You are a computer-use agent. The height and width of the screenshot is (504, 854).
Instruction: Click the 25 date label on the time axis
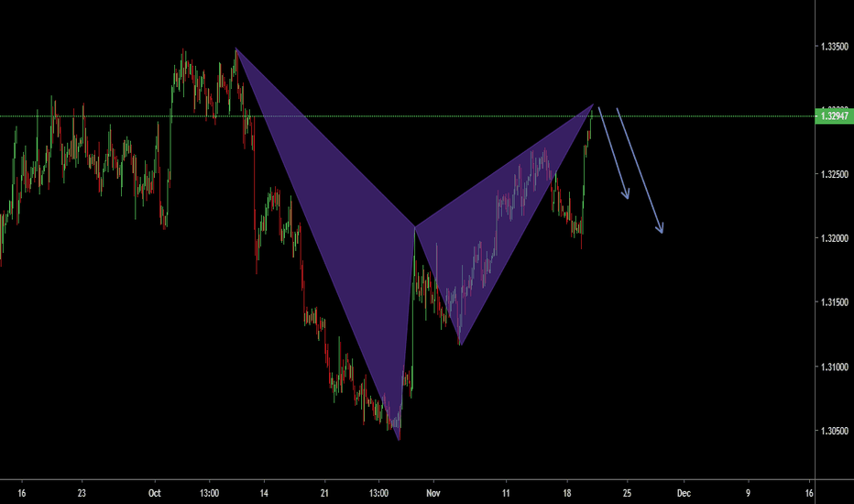(x=627, y=491)
